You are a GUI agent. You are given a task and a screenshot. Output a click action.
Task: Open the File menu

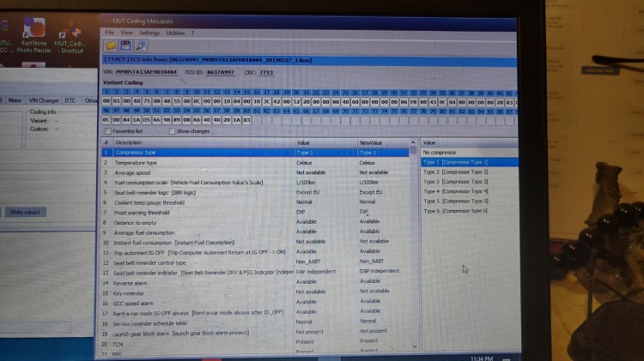[x=110, y=33]
